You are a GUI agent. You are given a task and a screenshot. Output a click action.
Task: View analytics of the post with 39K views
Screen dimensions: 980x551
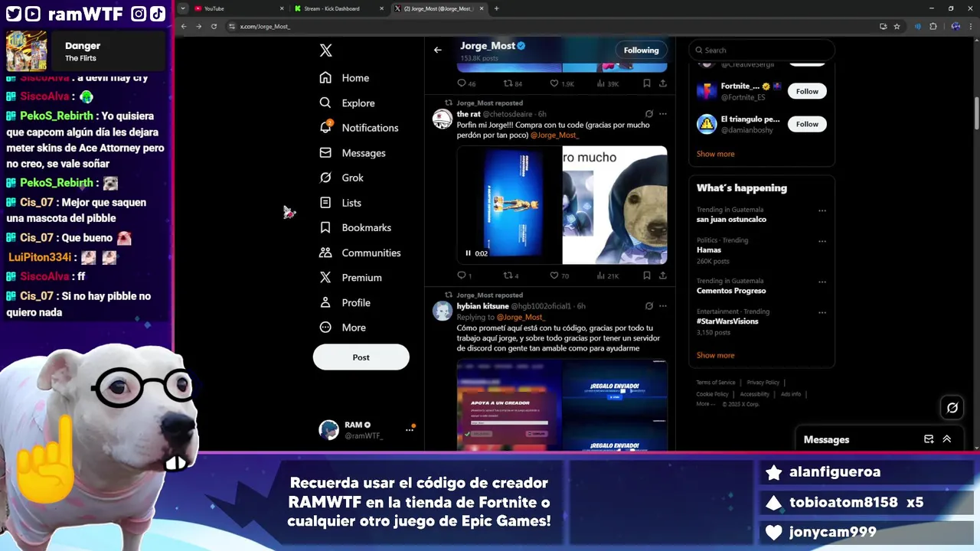click(x=607, y=83)
